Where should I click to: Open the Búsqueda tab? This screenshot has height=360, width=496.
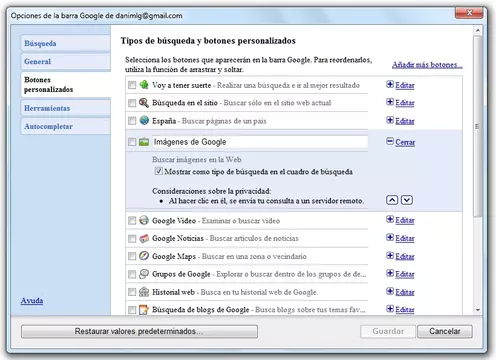point(65,43)
